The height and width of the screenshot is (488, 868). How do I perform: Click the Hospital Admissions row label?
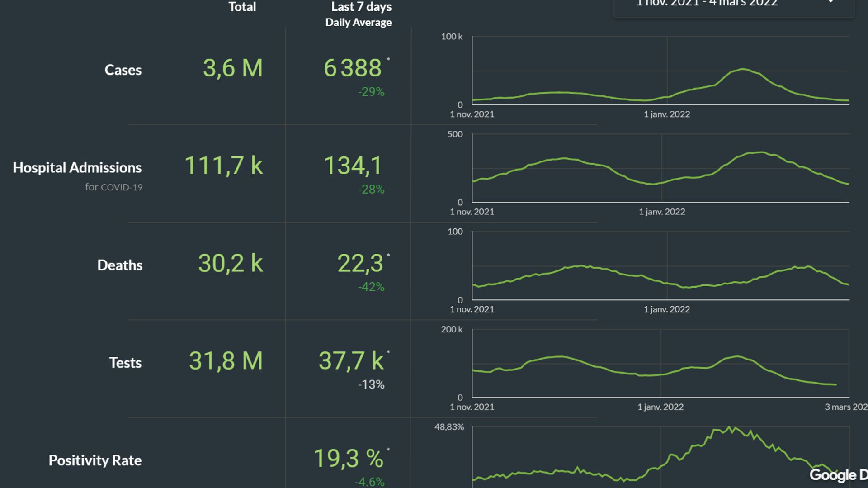coord(77,168)
